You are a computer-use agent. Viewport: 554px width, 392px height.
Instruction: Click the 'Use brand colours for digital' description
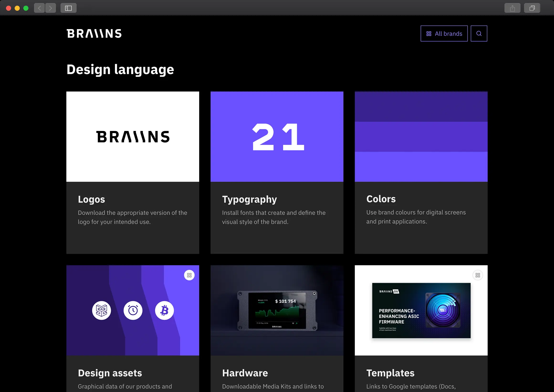(x=416, y=217)
